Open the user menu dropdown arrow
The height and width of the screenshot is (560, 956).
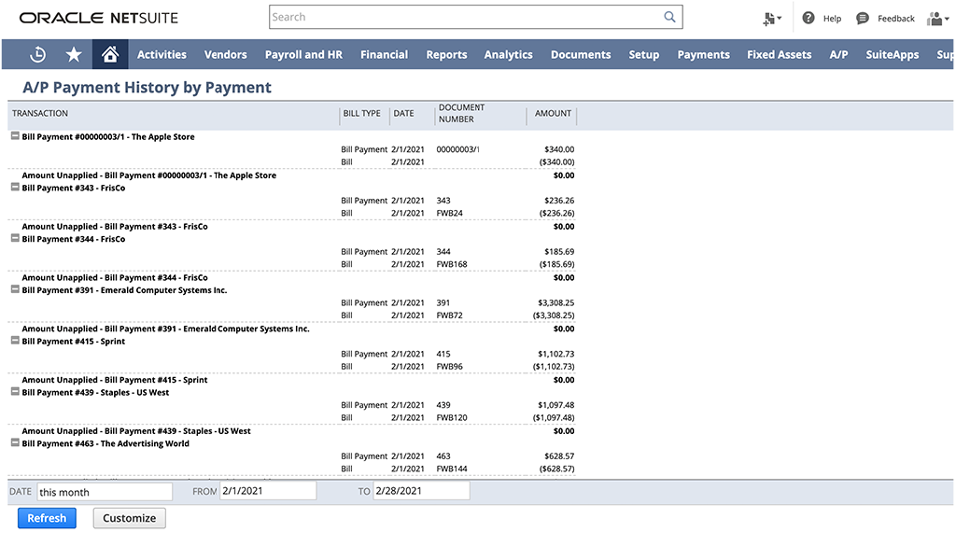[948, 17]
